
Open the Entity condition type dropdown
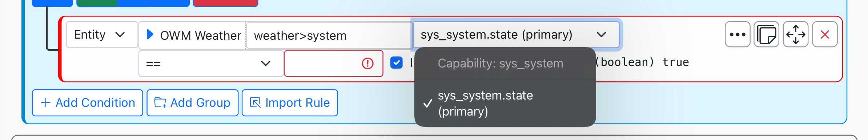[x=102, y=35]
